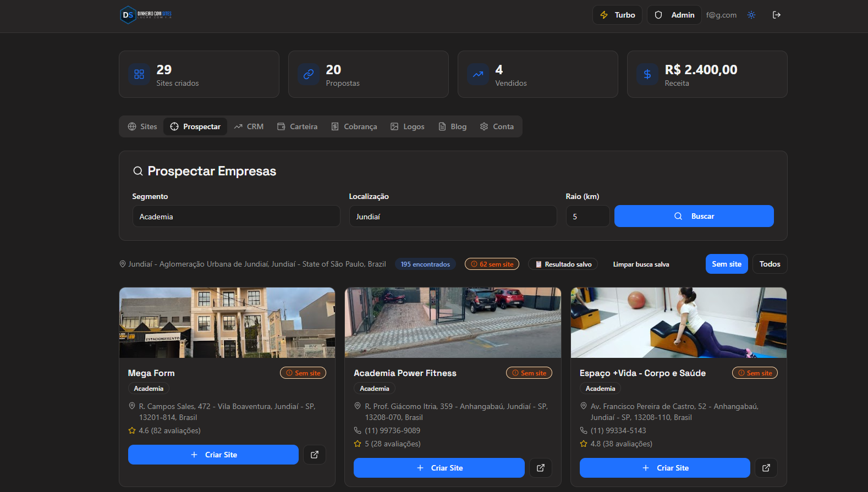This screenshot has height=492, width=868.
Task: Click the Receita dollar icon
Action: click(647, 74)
